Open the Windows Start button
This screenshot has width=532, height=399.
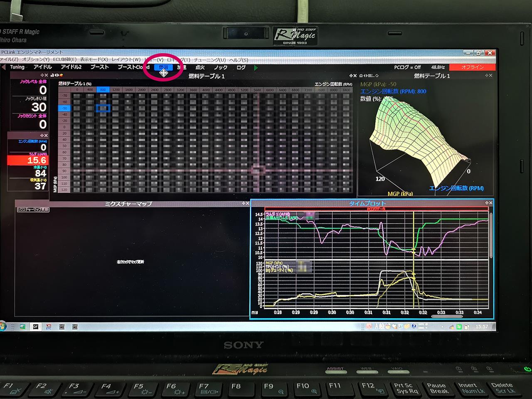[3, 326]
